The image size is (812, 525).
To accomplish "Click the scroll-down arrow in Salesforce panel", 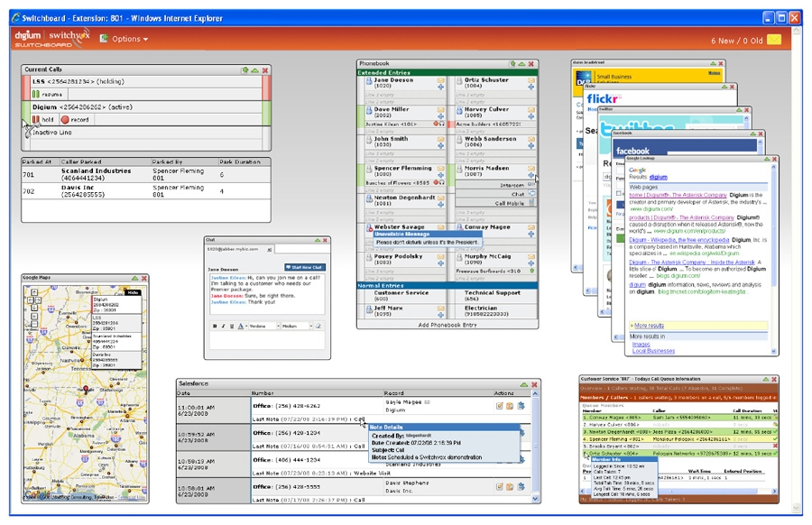I will tap(535, 499).
